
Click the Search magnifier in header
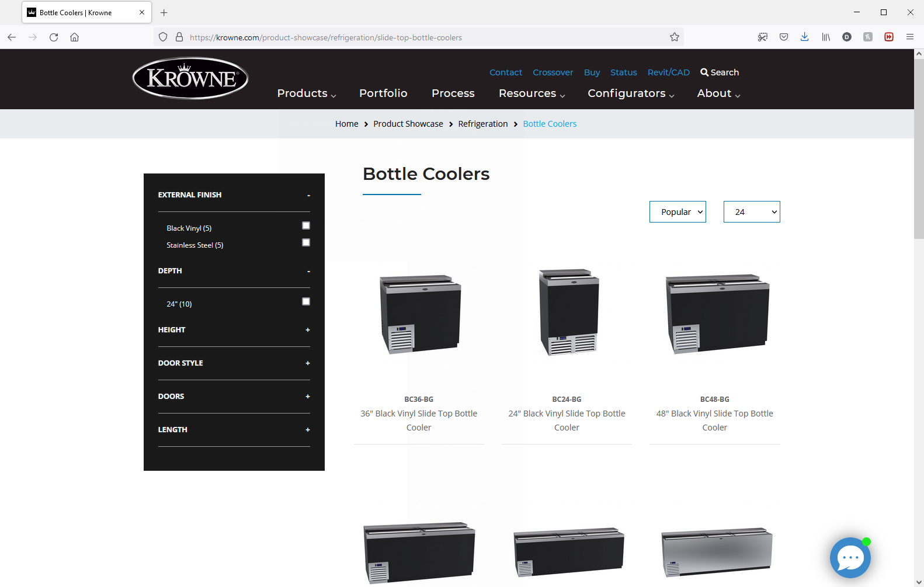(x=720, y=72)
